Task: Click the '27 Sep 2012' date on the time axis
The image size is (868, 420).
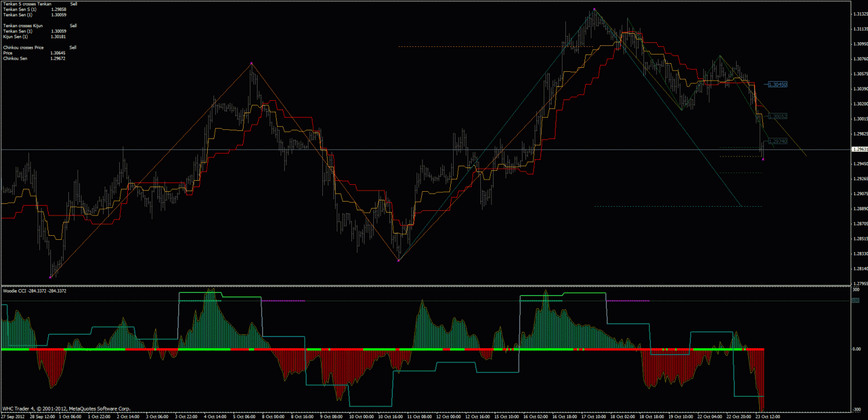Action: point(12,416)
